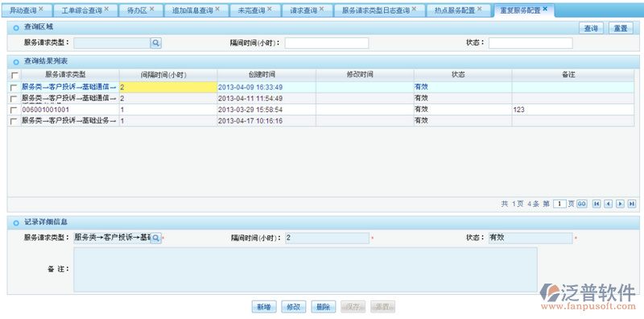Screen dimensions: 644x319
Task: Click the 重置 button in query area
Action: [621, 28]
